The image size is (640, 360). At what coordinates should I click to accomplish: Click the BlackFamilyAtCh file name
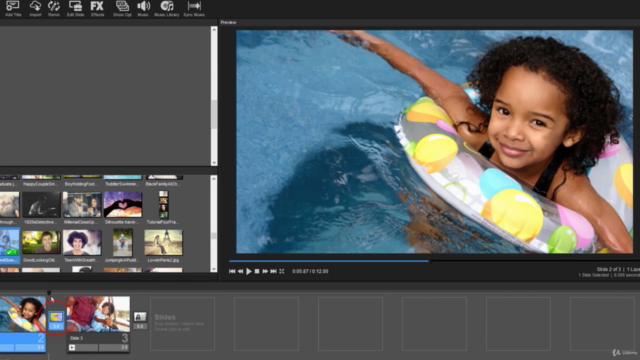(163, 184)
